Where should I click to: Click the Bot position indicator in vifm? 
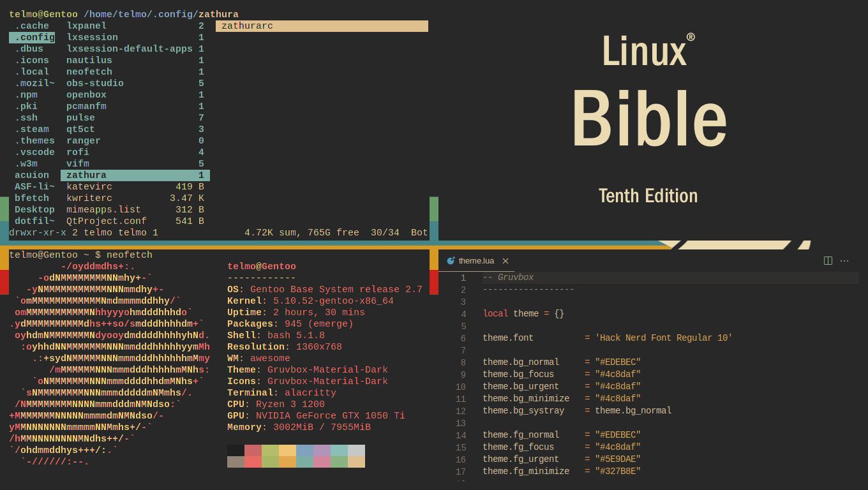418,232
